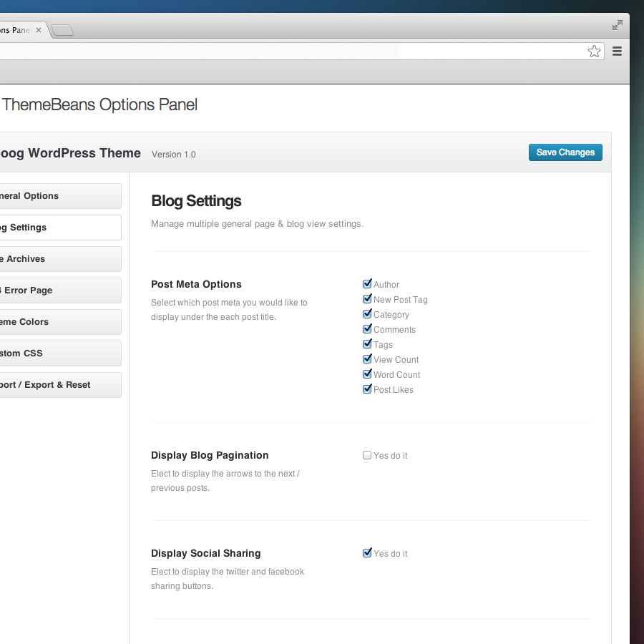Disable the Category post meta option

[x=367, y=314]
